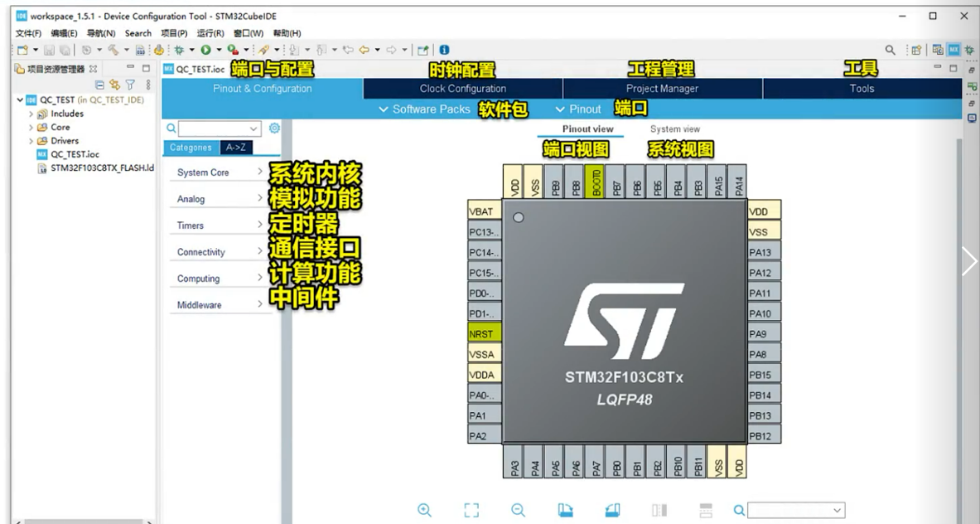Image resolution: width=980 pixels, height=524 pixels.
Task: Click the category search input field
Action: 220,129
